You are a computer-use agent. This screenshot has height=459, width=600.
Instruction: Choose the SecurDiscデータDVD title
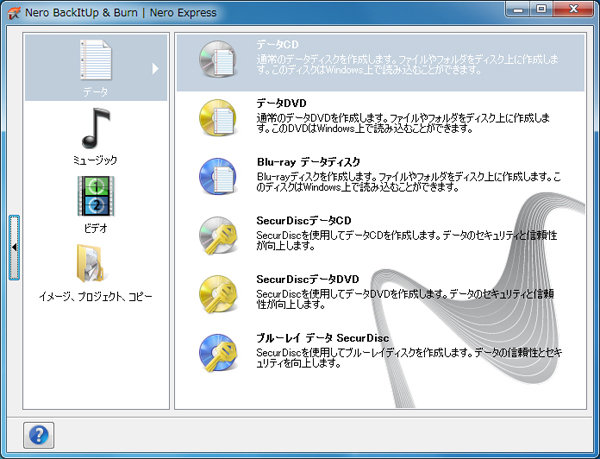coord(308,279)
